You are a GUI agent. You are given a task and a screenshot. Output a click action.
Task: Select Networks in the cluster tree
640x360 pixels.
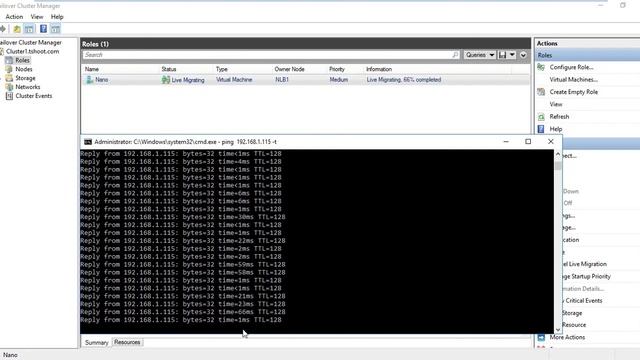point(27,87)
